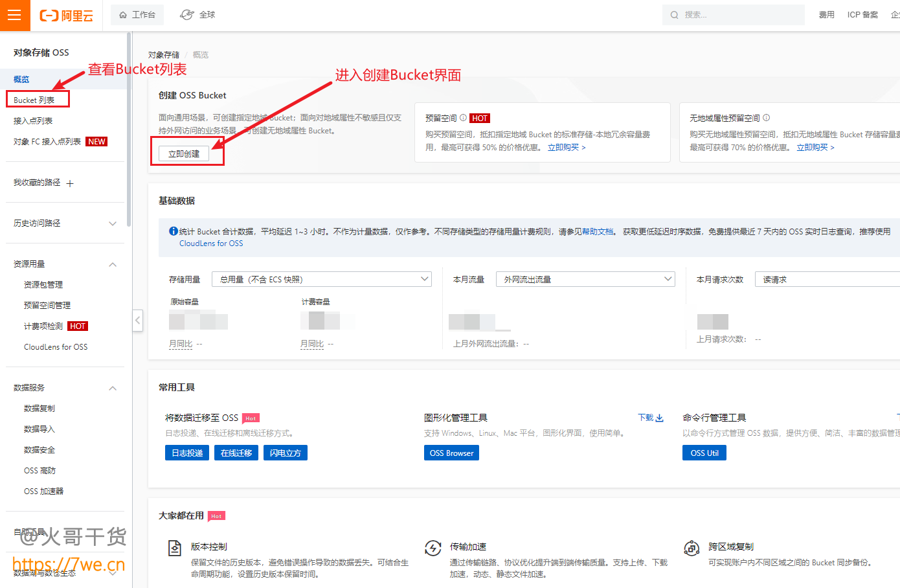Click the info icon in 基础数据 notice
The width and height of the screenshot is (900, 588).
coord(174,231)
